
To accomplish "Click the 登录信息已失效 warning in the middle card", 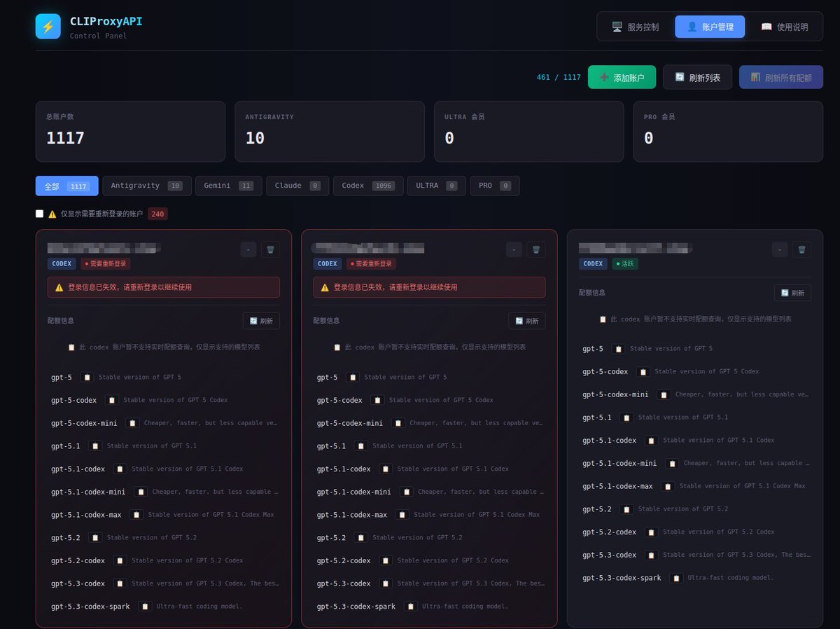I will point(429,287).
